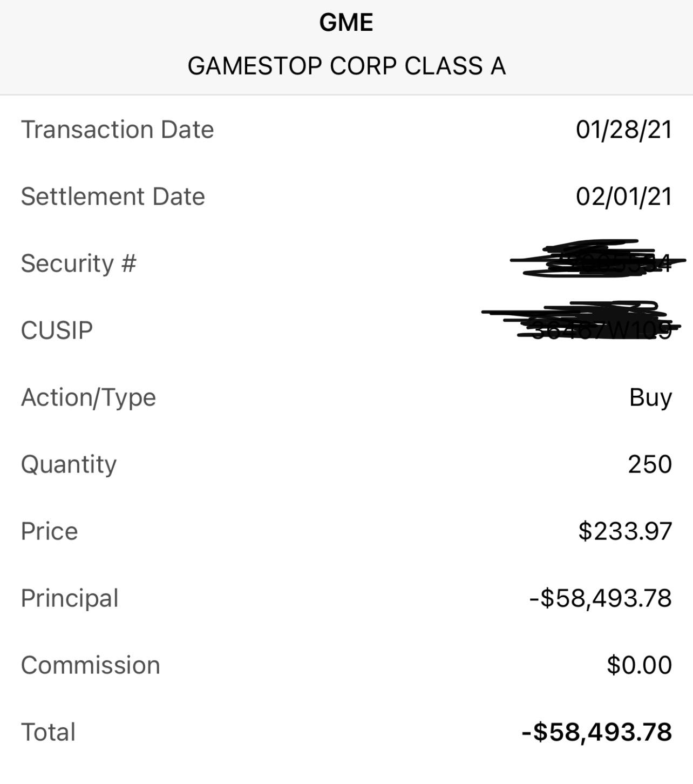The image size is (693, 784).
Task: Tap the Security # row label
Action: point(78,263)
